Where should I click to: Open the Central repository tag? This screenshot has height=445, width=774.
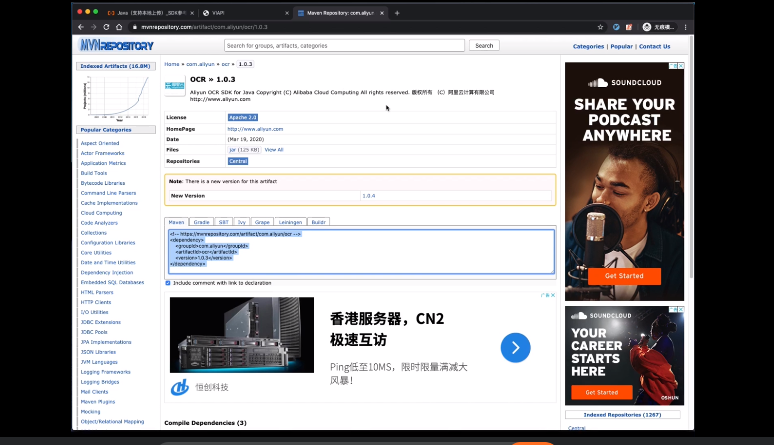[238, 161]
